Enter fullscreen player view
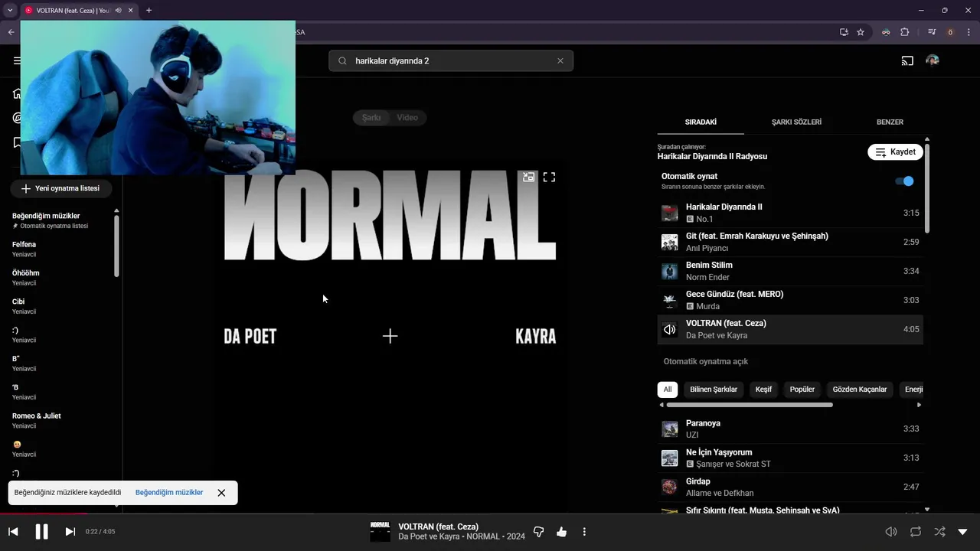This screenshot has height=551, width=980. coord(549,177)
